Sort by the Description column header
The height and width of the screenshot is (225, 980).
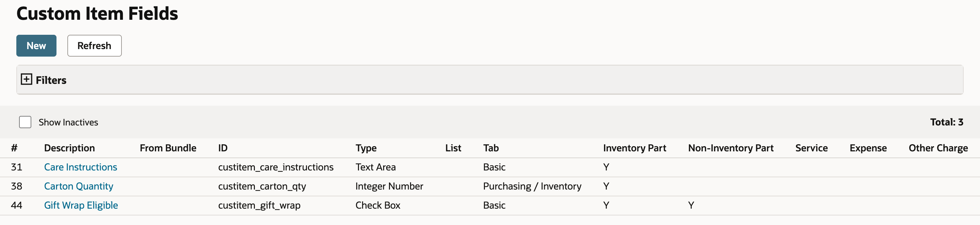click(69, 148)
